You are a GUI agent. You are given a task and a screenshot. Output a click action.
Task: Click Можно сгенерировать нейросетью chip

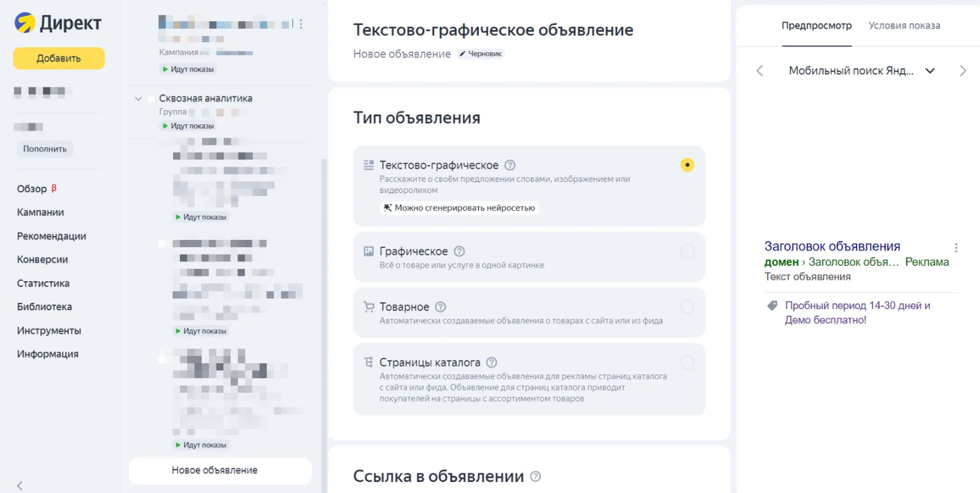pyautogui.click(x=459, y=208)
